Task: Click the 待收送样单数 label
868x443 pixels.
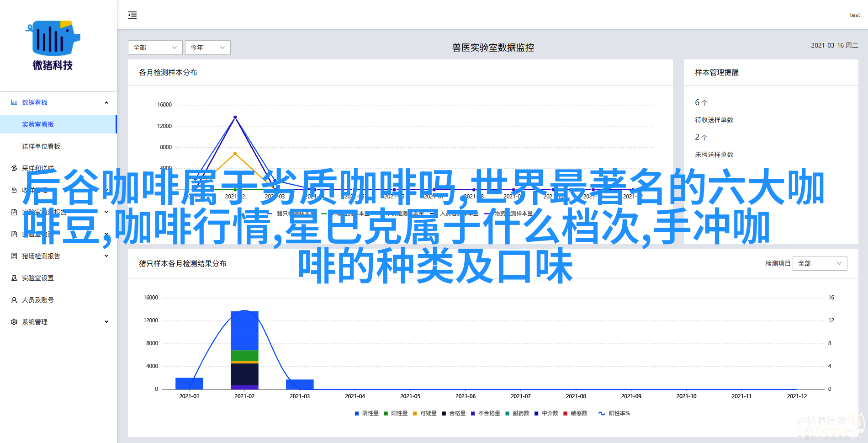Action: 714,120
